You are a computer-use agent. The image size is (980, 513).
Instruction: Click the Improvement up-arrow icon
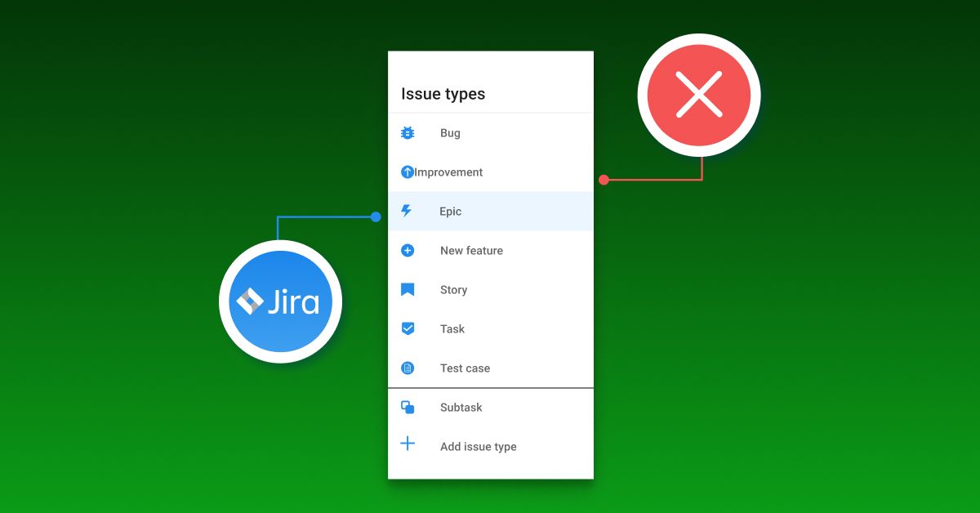pos(408,172)
